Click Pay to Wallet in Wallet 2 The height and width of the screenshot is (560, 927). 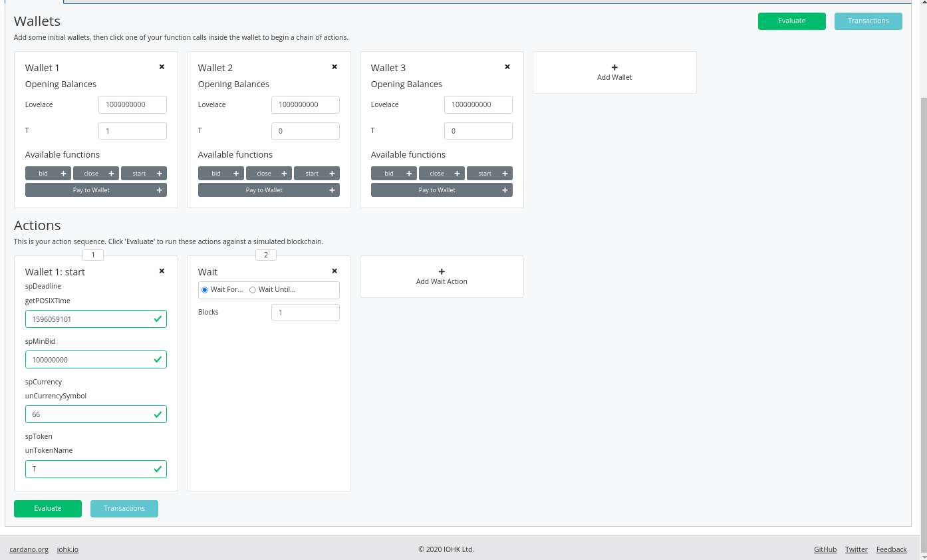pos(269,190)
